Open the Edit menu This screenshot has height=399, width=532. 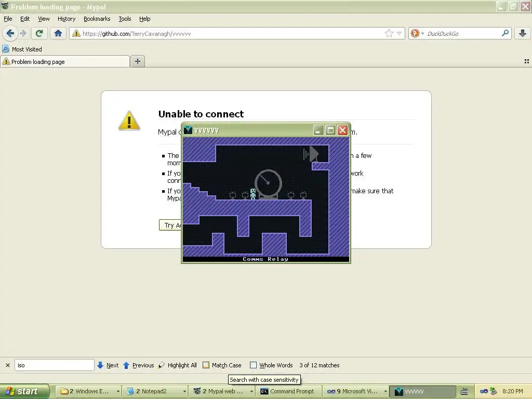(25, 19)
